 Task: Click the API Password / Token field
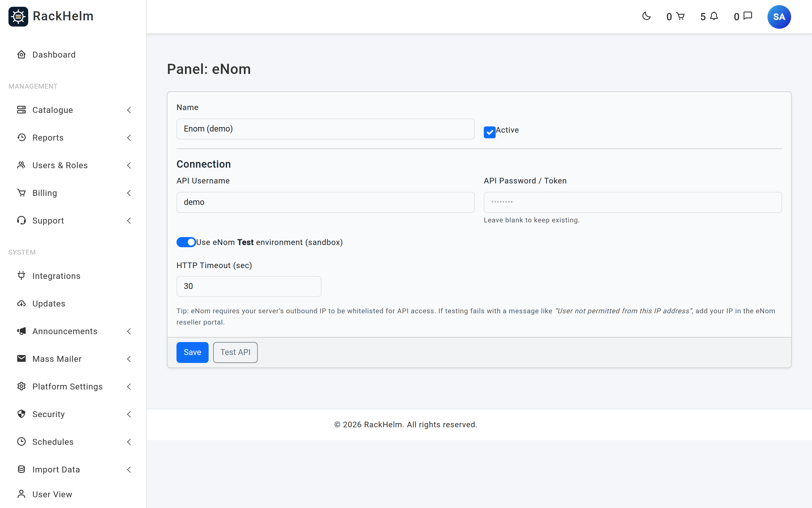point(632,202)
